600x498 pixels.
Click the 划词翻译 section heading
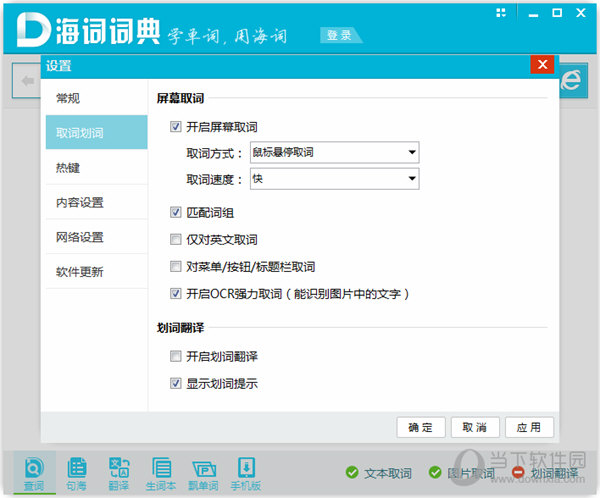pyautogui.click(x=180, y=328)
